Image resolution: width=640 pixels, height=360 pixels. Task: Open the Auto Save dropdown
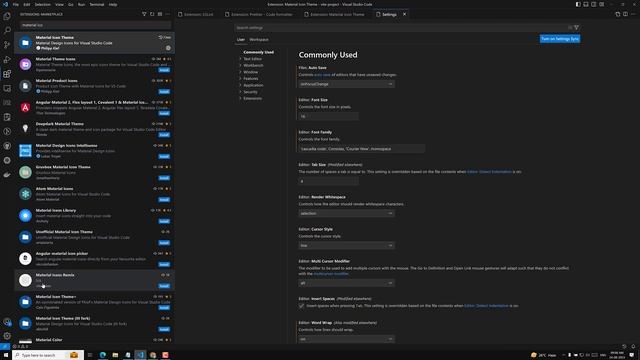(347, 84)
